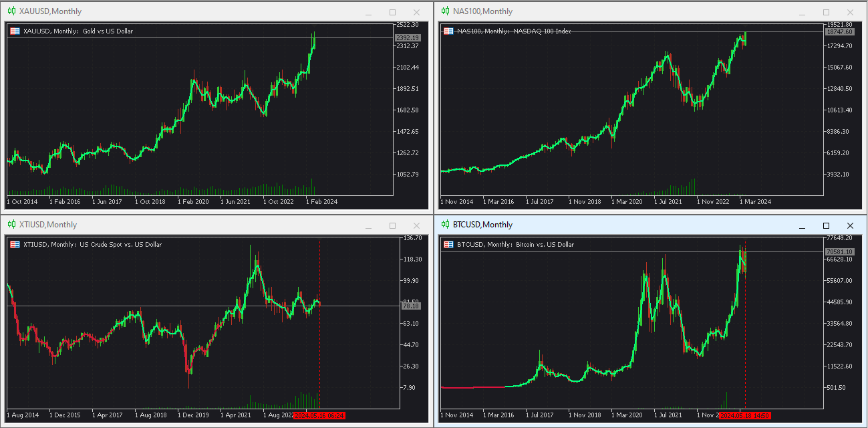Viewport: 868px width, 428px height.
Task: Maximize the XTIUSD chart window
Action: tap(392, 225)
